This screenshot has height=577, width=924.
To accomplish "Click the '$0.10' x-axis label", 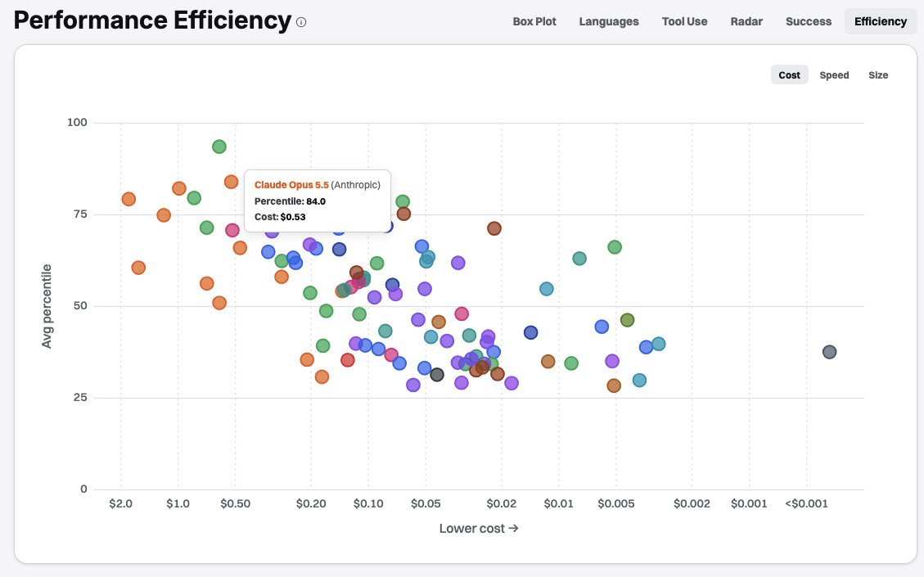I will point(368,504).
